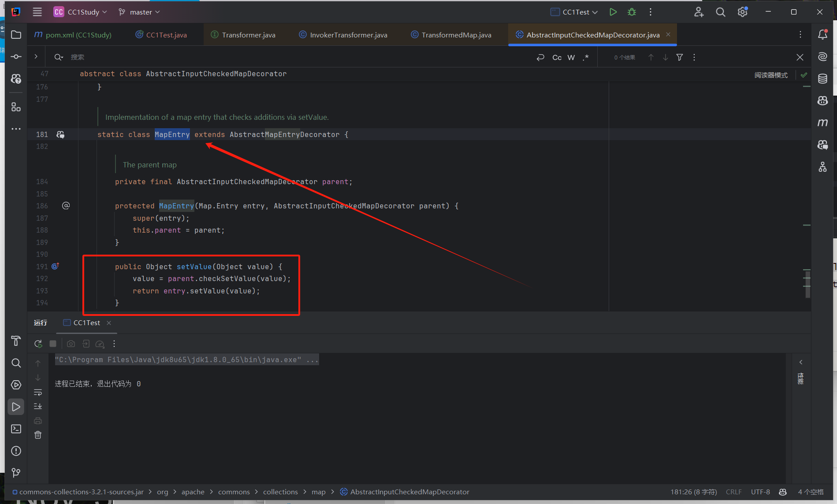837x504 pixels.
Task: Clear all console output trash icon
Action: [38, 435]
